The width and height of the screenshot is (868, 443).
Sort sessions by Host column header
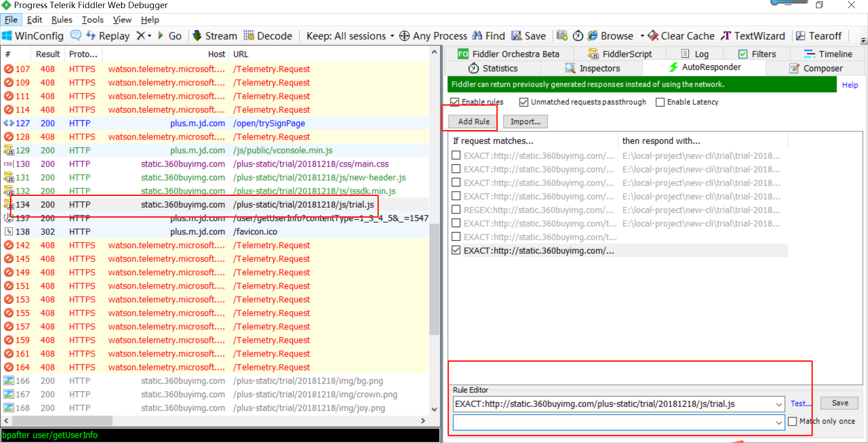[x=165, y=54]
